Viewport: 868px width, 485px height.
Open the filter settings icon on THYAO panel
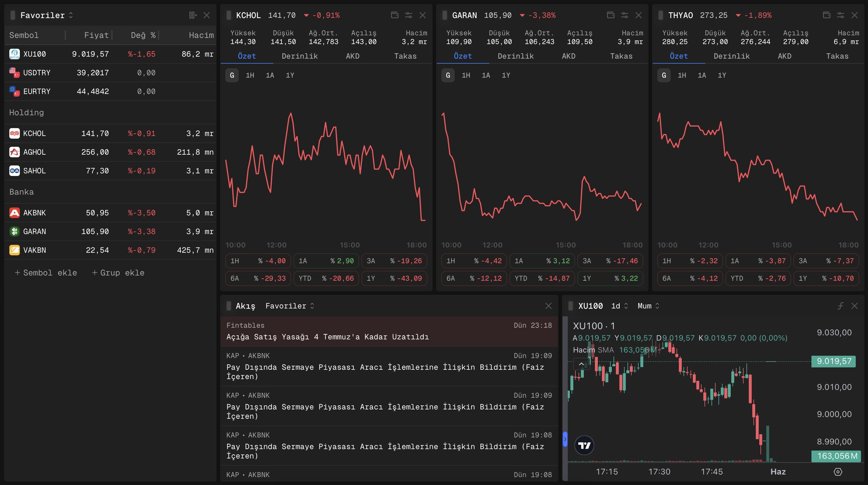click(x=840, y=15)
